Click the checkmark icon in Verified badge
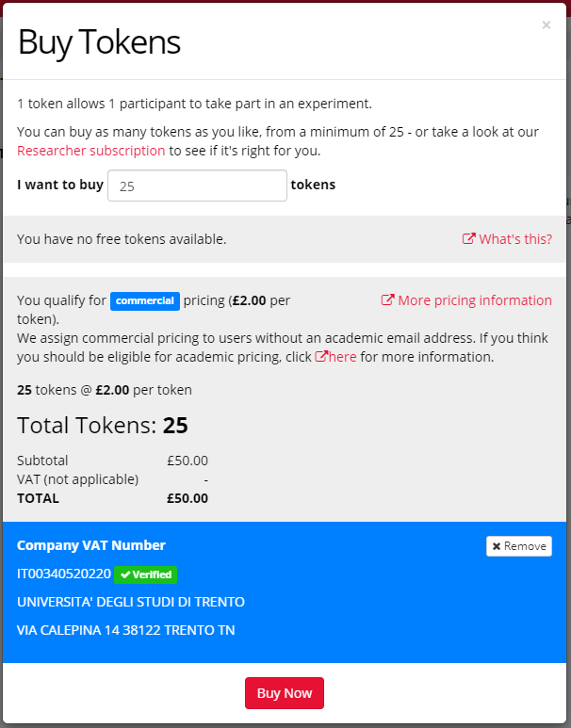The height and width of the screenshot is (728, 571). (125, 574)
